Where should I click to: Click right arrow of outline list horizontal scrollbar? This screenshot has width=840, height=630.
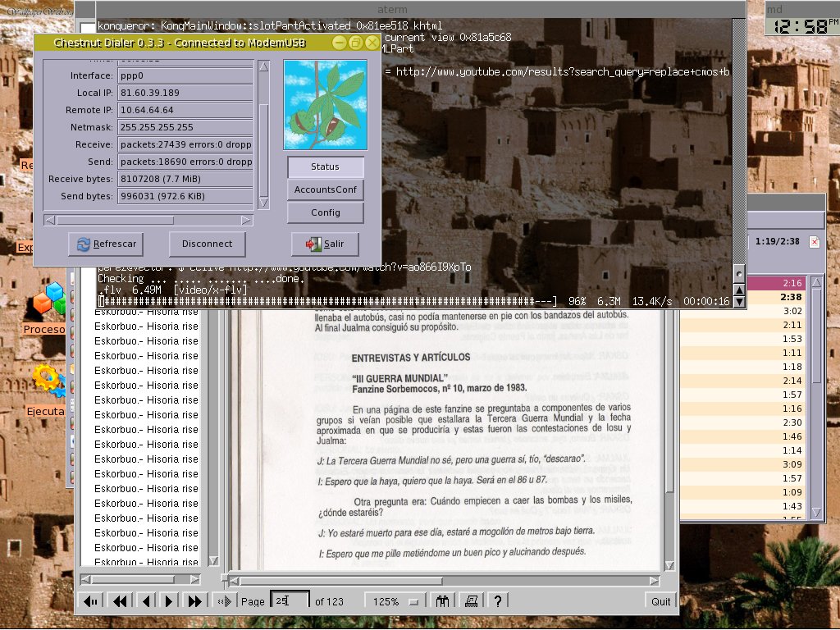point(194,579)
